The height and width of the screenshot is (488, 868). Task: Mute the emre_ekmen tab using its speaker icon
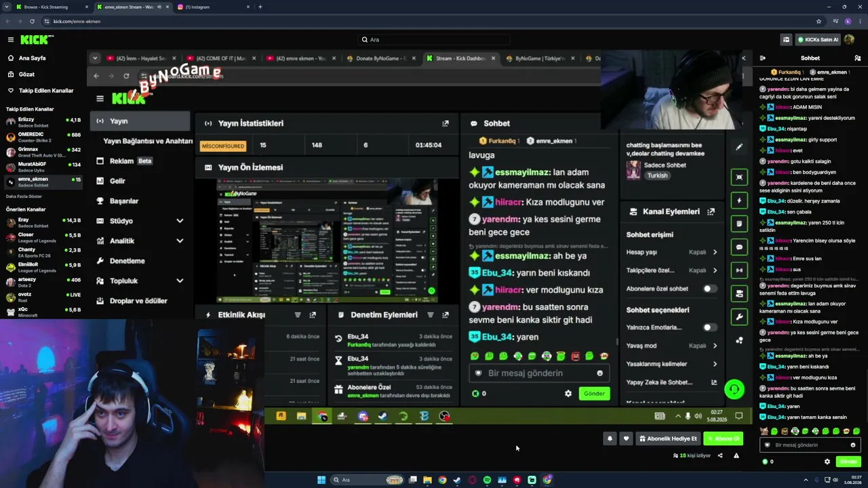pyautogui.click(x=159, y=7)
